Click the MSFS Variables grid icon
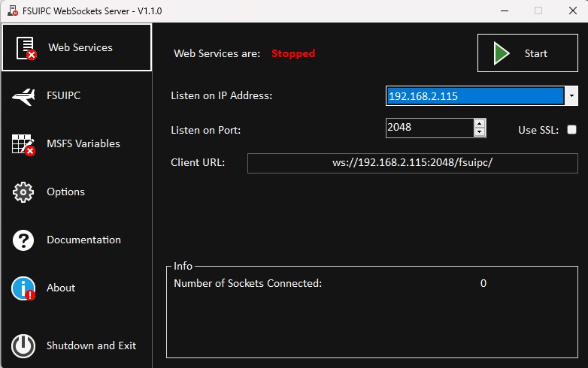The width and height of the screenshot is (588, 368). [23, 145]
